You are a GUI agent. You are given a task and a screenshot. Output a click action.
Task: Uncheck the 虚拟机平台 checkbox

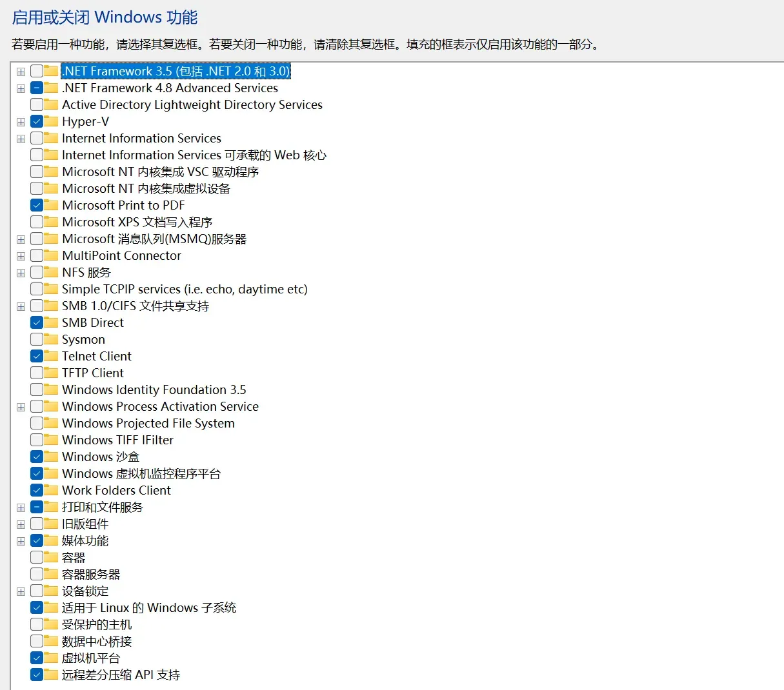pos(37,658)
